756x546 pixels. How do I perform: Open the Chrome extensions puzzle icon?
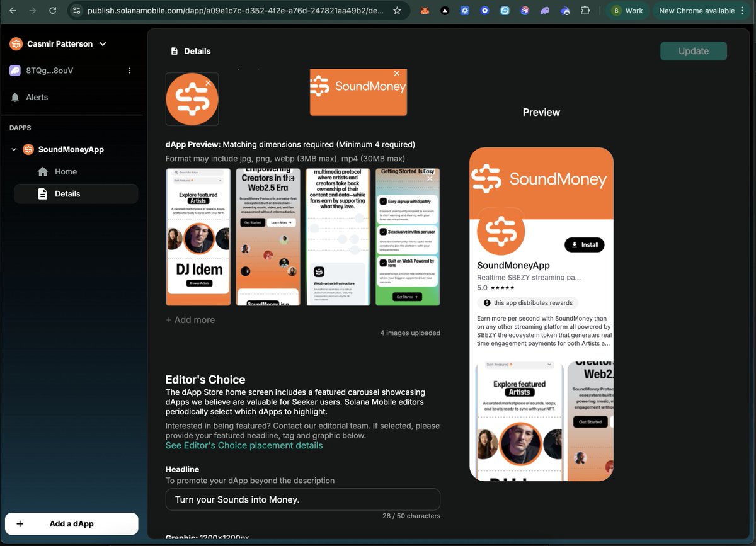[x=585, y=11]
